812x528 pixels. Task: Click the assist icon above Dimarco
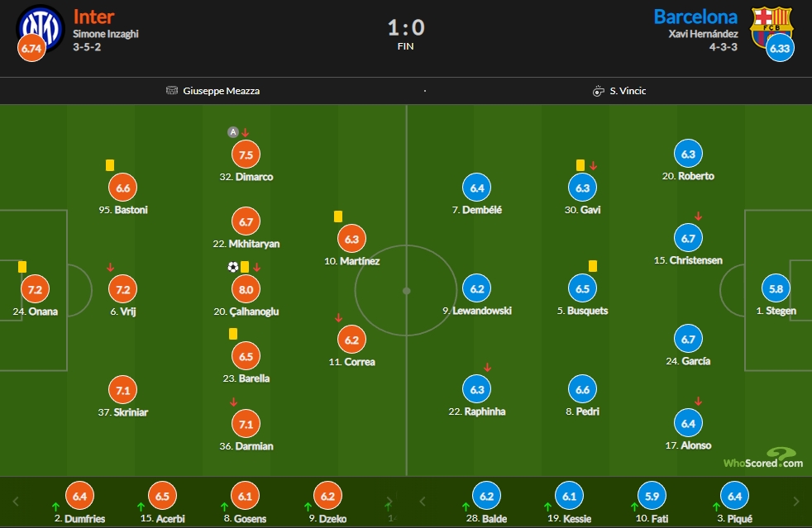(233, 132)
